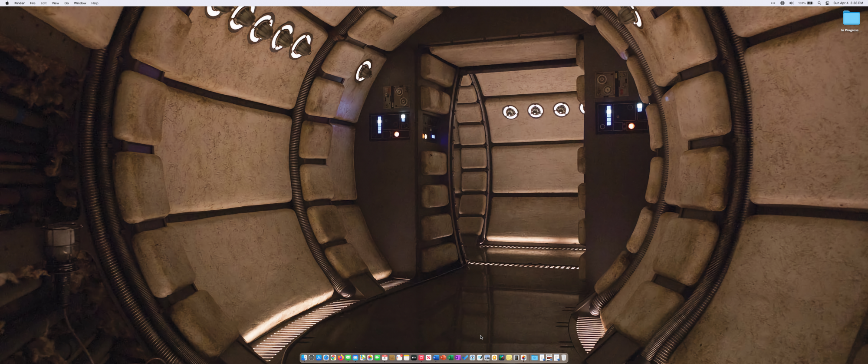Open Photos from the Dock
This screenshot has height=364, width=868.
click(x=370, y=357)
